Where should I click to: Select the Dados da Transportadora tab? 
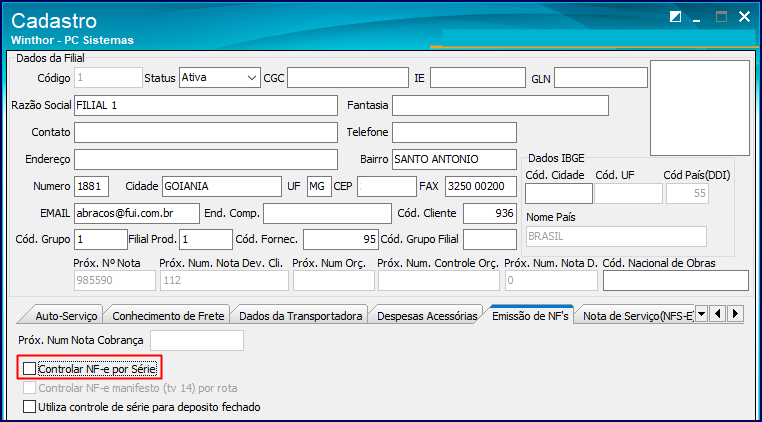[300, 316]
